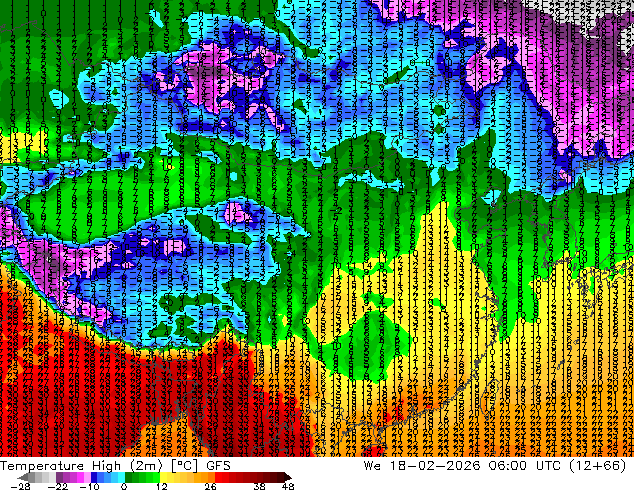The image size is (634, 490).
Task: Click the dark green swatch above 0 in the legend
Action: tap(128, 477)
